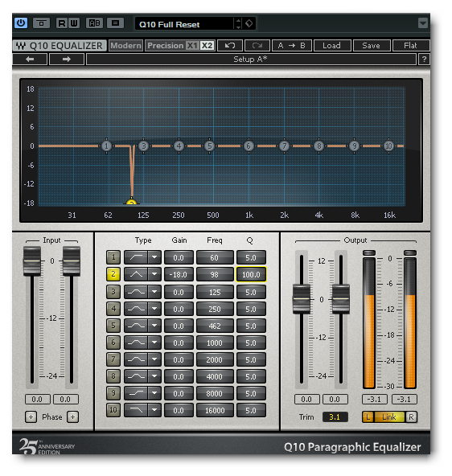Click the Waves Q10 EQUALIZER logo label
The image size is (452, 476).
point(60,46)
